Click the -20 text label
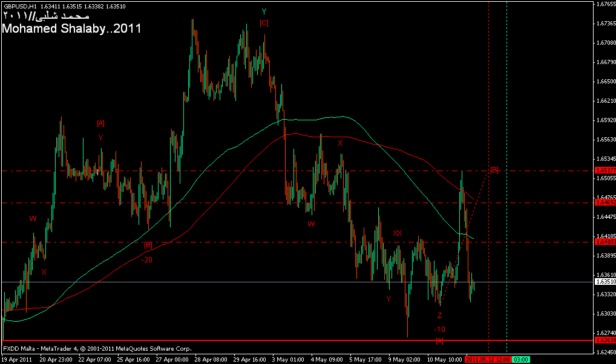 click(x=146, y=259)
